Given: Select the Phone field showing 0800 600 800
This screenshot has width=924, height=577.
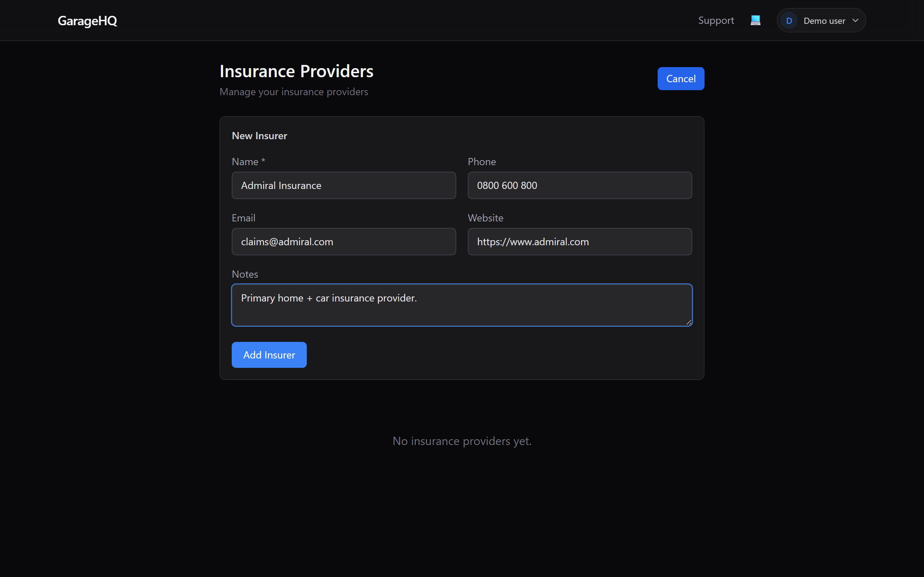Looking at the screenshot, I should (579, 185).
